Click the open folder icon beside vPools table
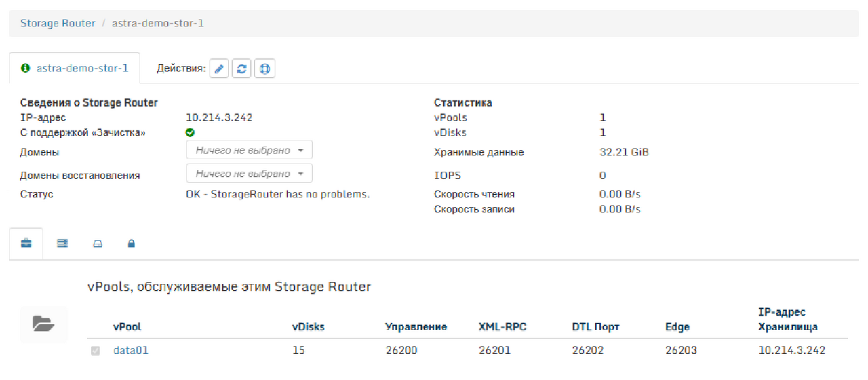Screen dimensions: 868x380 (x=43, y=324)
